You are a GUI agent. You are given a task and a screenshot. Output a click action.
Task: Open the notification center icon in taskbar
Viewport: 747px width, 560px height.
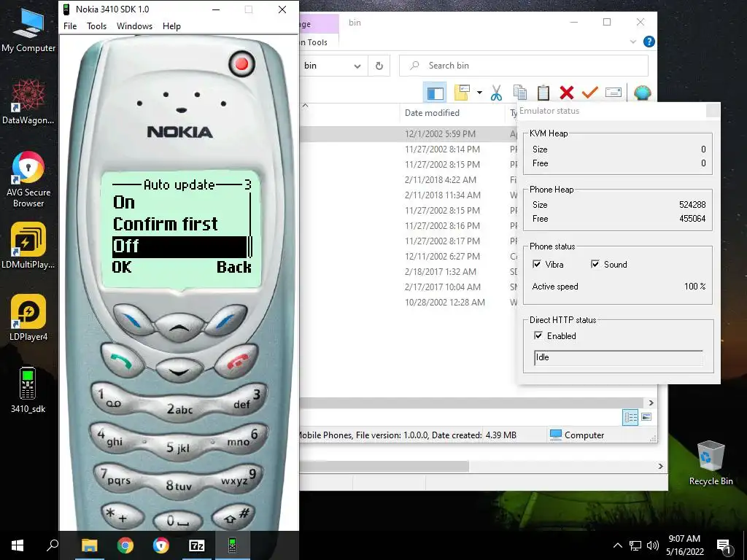[x=724, y=545]
